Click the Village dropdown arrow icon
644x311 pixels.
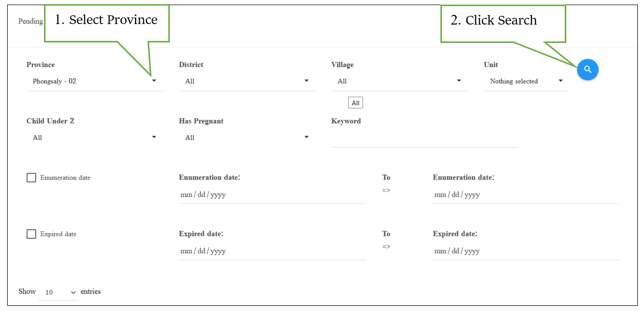459,81
